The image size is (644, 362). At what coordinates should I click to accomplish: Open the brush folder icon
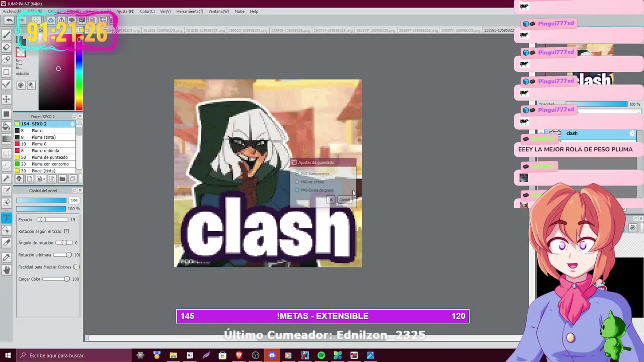pos(62,178)
